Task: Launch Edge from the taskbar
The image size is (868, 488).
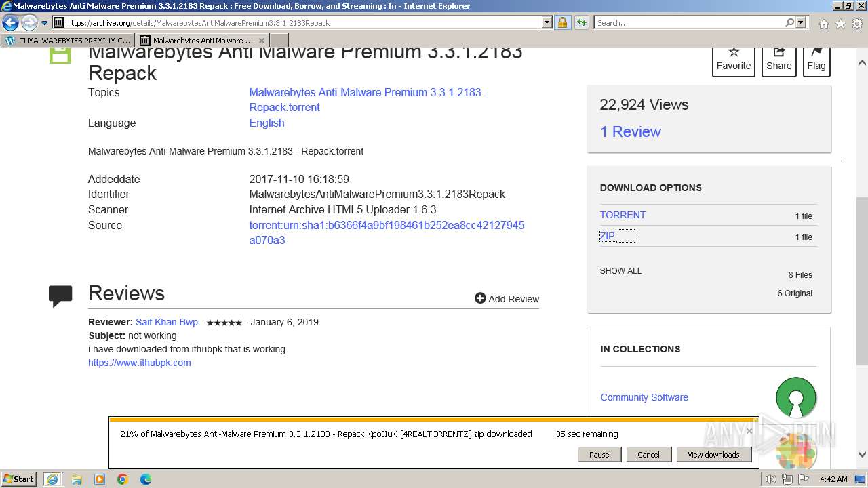Action: point(146,479)
